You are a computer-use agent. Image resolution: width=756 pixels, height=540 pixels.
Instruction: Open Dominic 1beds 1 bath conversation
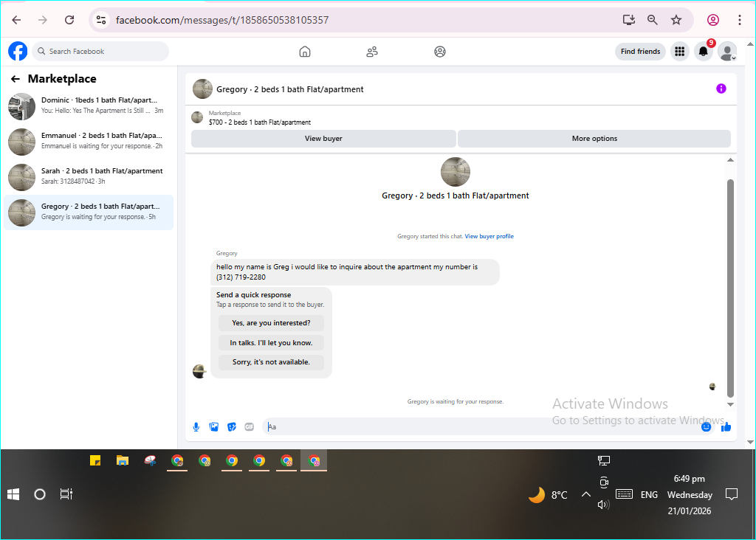(x=89, y=106)
